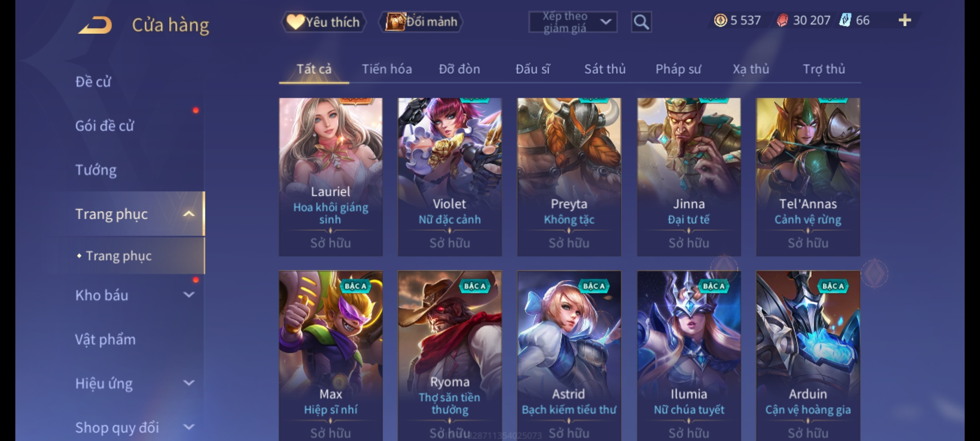Open Gói đề cử sidebar item
Viewport: 980px width, 441px height.
click(x=105, y=126)
